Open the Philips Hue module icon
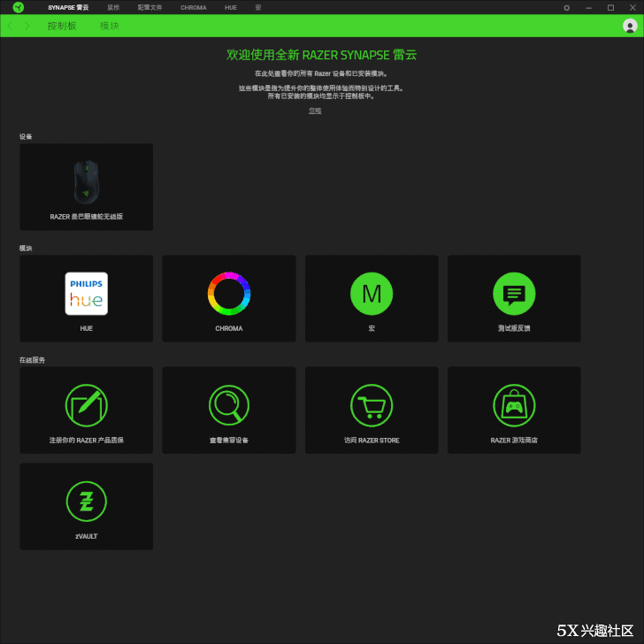The height and width of the screenshot is (644, 644). coord(87,294)
